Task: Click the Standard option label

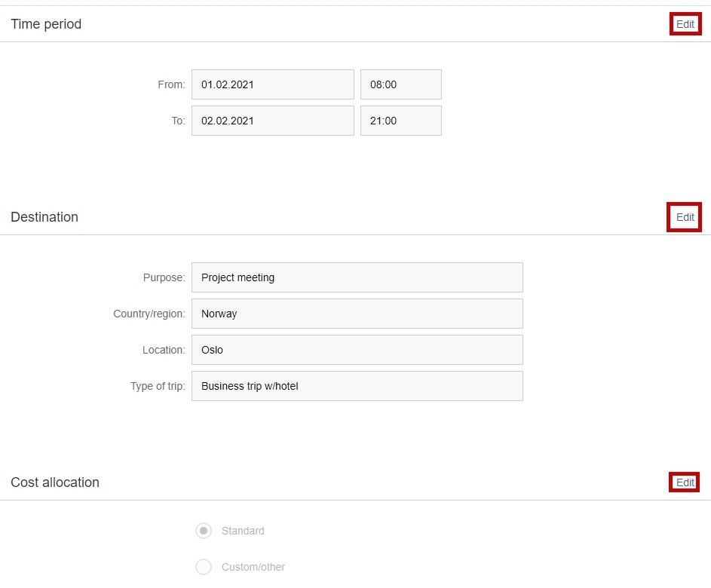Action: (243, 531)
